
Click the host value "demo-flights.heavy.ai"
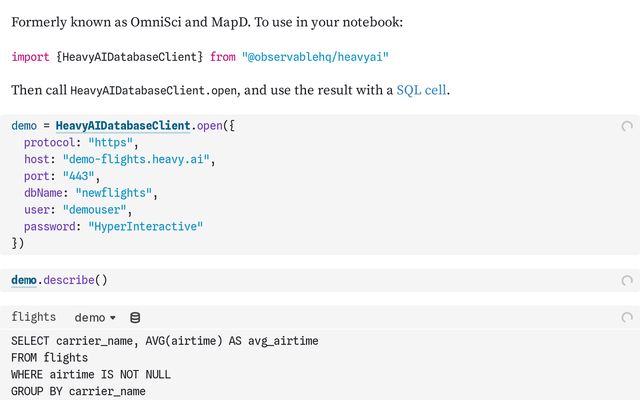tap(136, 159)
